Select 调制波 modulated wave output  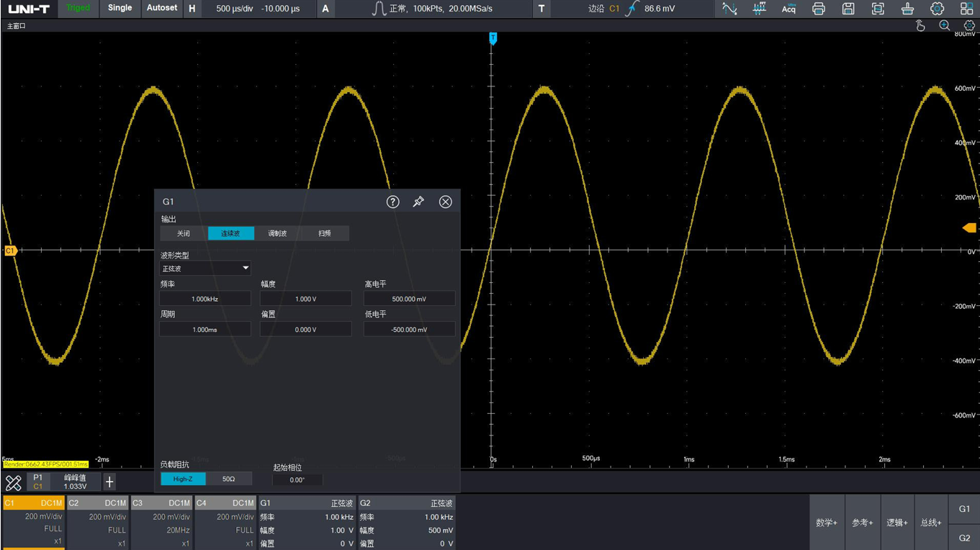pos(278,233)
